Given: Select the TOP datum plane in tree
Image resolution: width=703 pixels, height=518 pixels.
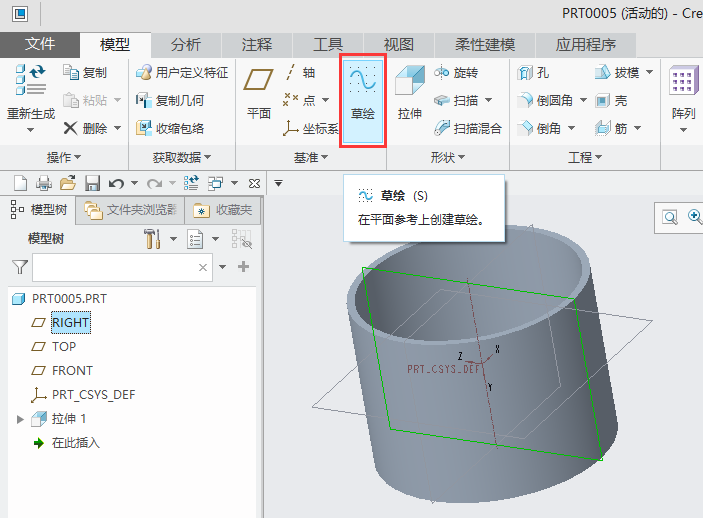Looking at the screenshot, I should click(64, 347).
